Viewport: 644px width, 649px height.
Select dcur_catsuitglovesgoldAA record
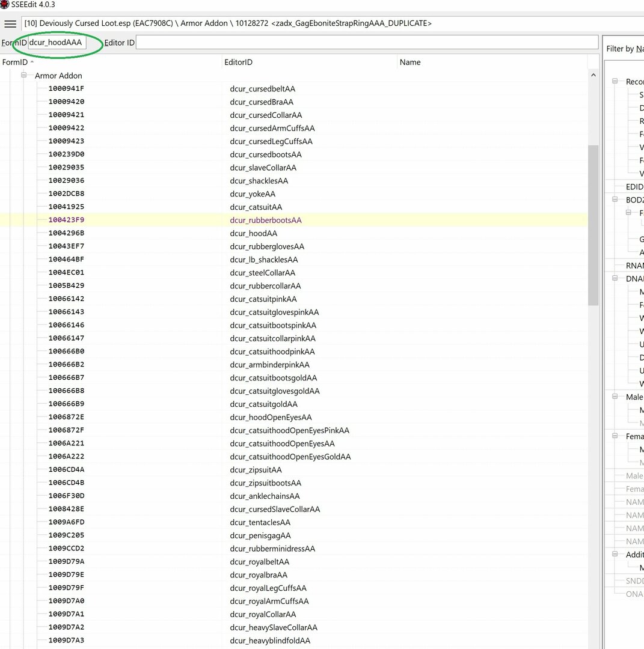coord(294,391)
